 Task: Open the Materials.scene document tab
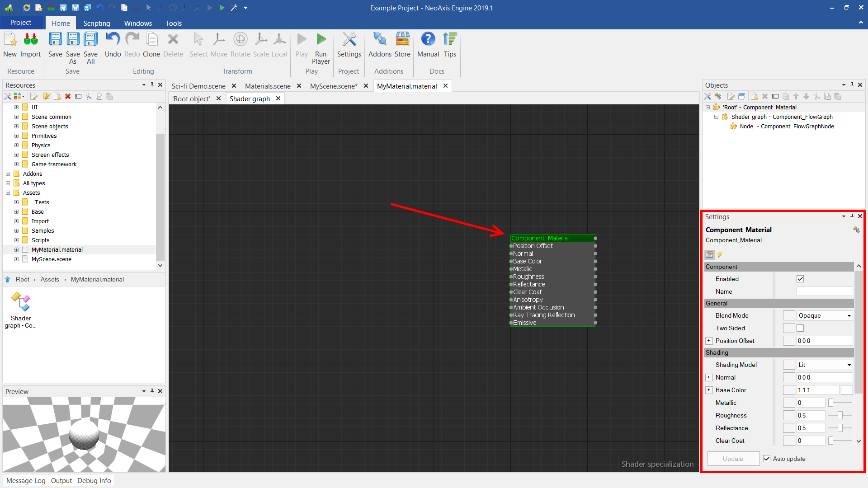[x=268, y=86]
